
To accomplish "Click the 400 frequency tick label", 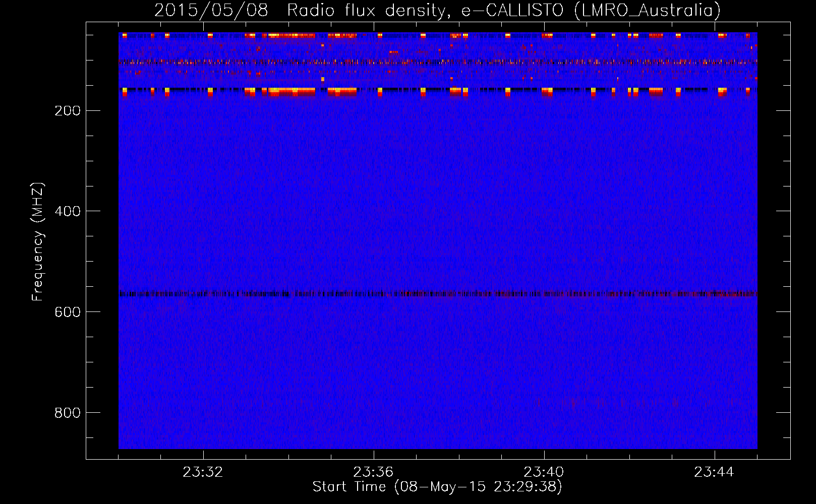I will point(68,211).
